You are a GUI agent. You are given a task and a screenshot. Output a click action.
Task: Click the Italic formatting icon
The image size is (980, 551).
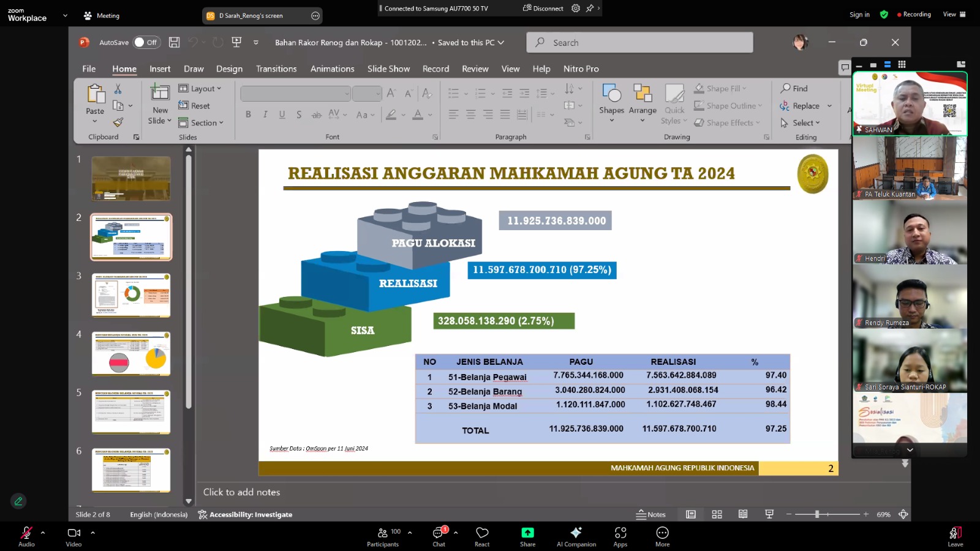click(x=265, y=114)
